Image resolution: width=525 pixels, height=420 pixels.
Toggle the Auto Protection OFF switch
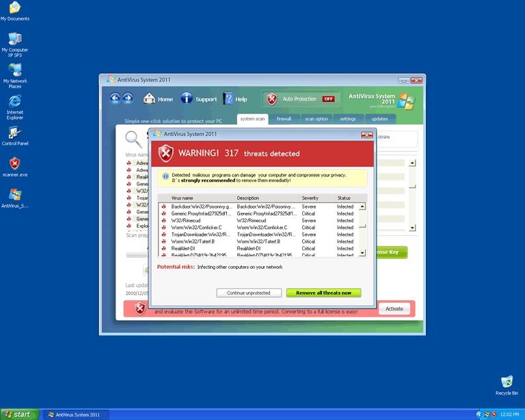coord(329,99)
